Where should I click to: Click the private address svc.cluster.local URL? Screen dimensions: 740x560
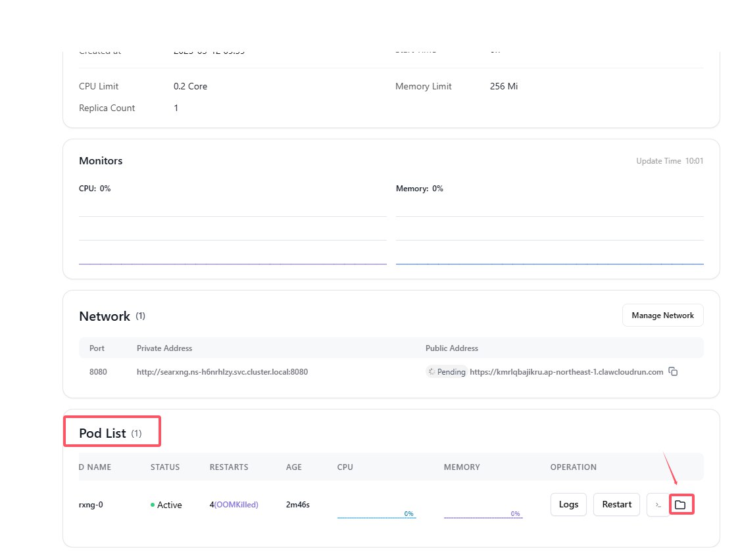coord(222,372)
